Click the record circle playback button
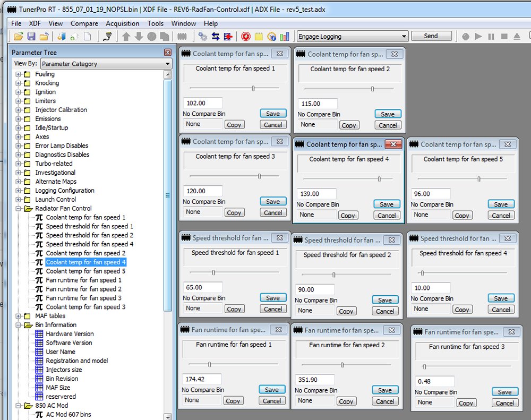The height and width of the screenshot is (420, 531). point(466,36)
